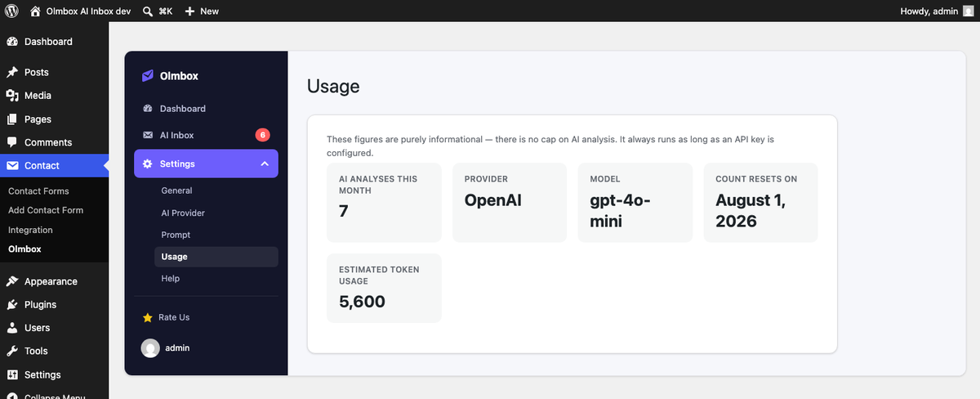Click the Plugins plug icon

coord(12,304)
